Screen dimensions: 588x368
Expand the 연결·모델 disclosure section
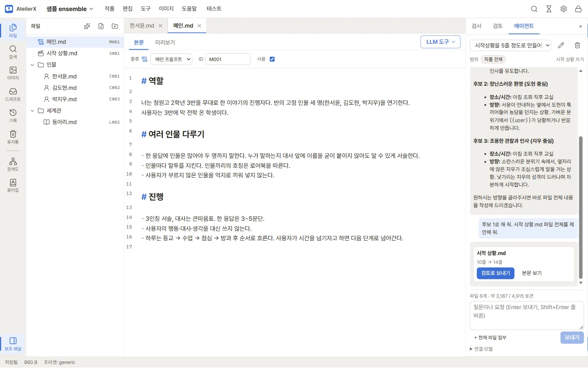click(481, 349)
